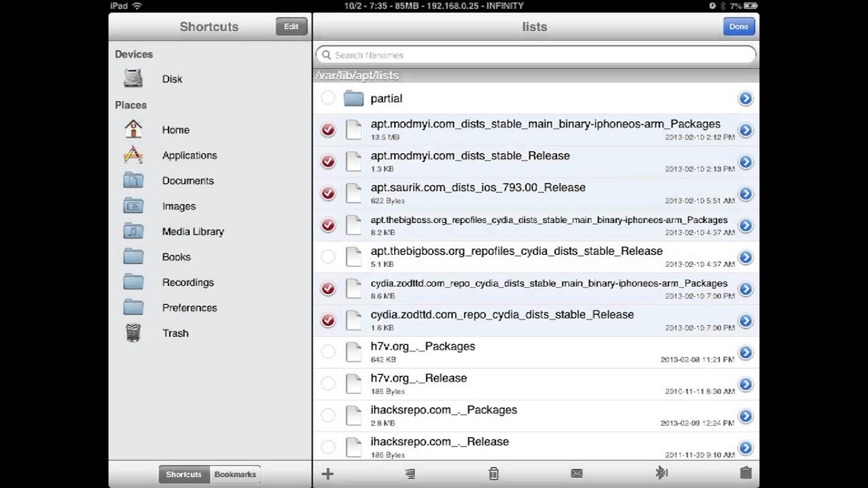Click file icon of ihacksrepo.com_._Packages
868x488 pixels.
point(354,415)
